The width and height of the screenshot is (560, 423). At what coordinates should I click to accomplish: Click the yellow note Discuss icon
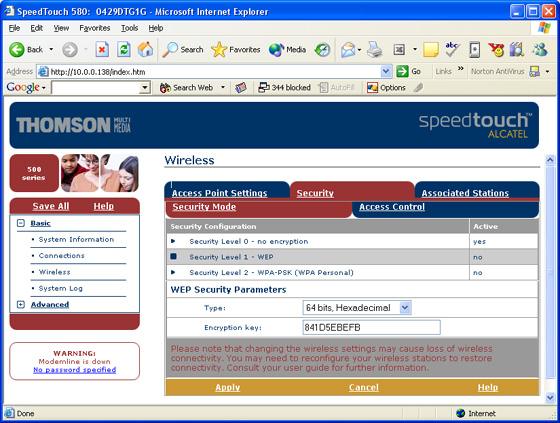(x=431, y=50)
